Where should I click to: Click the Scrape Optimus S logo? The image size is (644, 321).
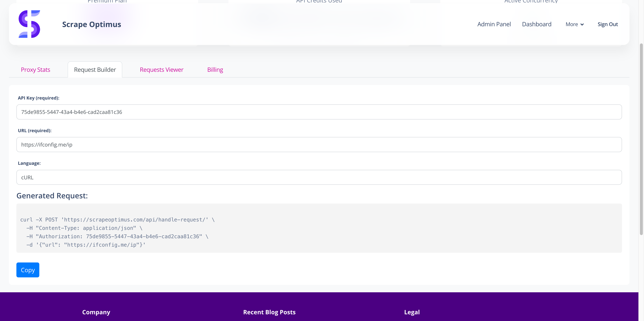click(29, 24)
